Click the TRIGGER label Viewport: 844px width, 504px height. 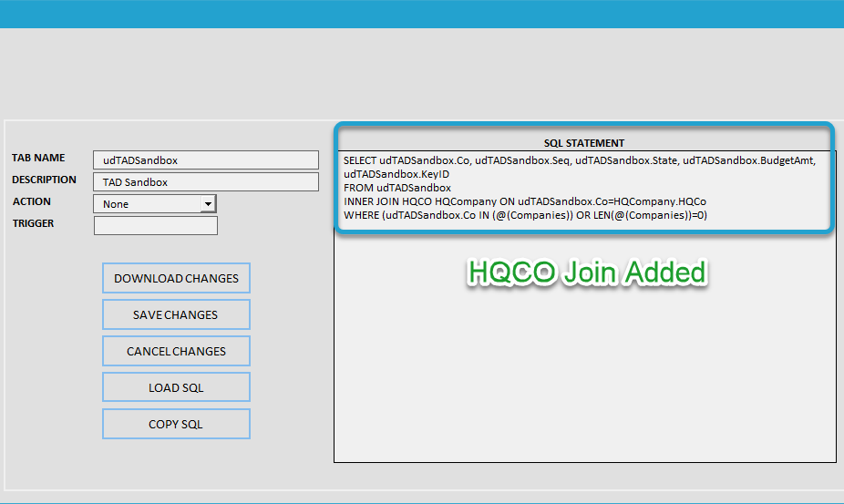point(34,223)
